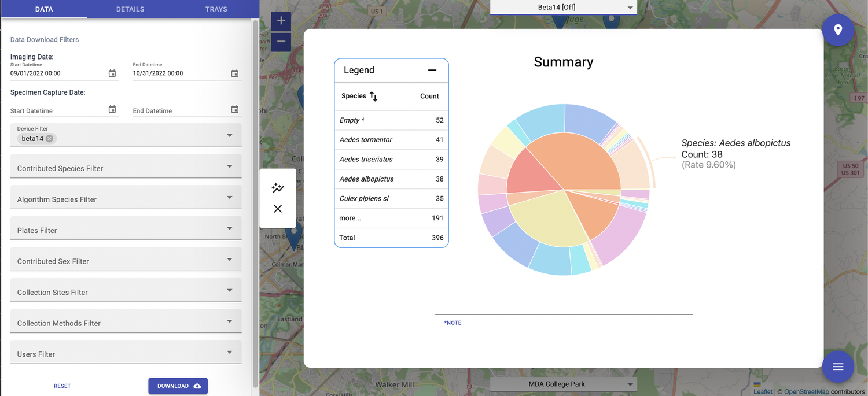Viewport: 868px width, 396px height.
Task: Open calendar for Imaging End Datetime
Action: (x=235, y=73)
